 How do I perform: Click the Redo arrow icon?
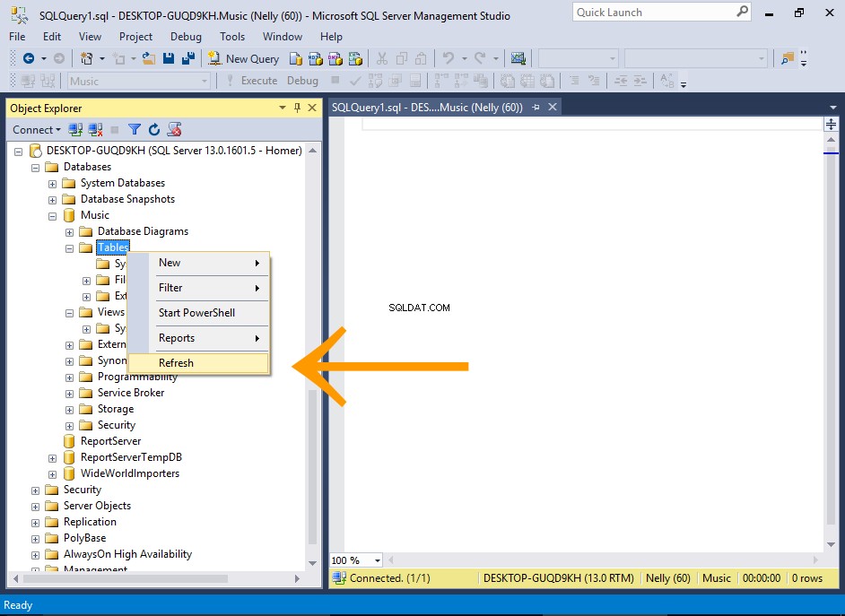[x=480, y=58]
